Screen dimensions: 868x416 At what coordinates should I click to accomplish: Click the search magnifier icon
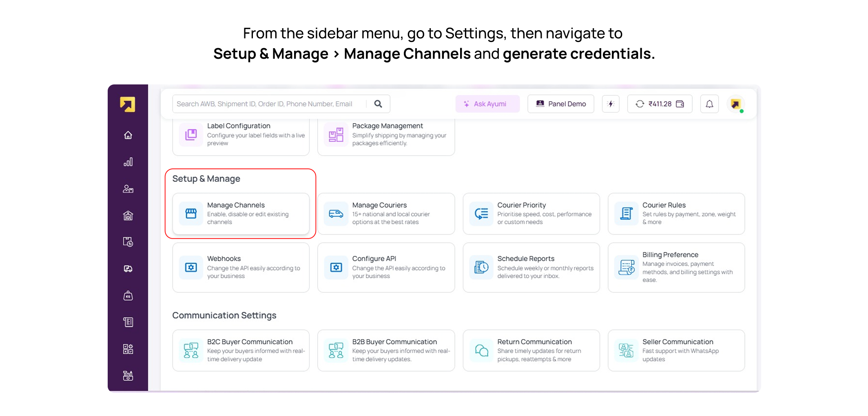pyautogui.click(x=378, y=104)
